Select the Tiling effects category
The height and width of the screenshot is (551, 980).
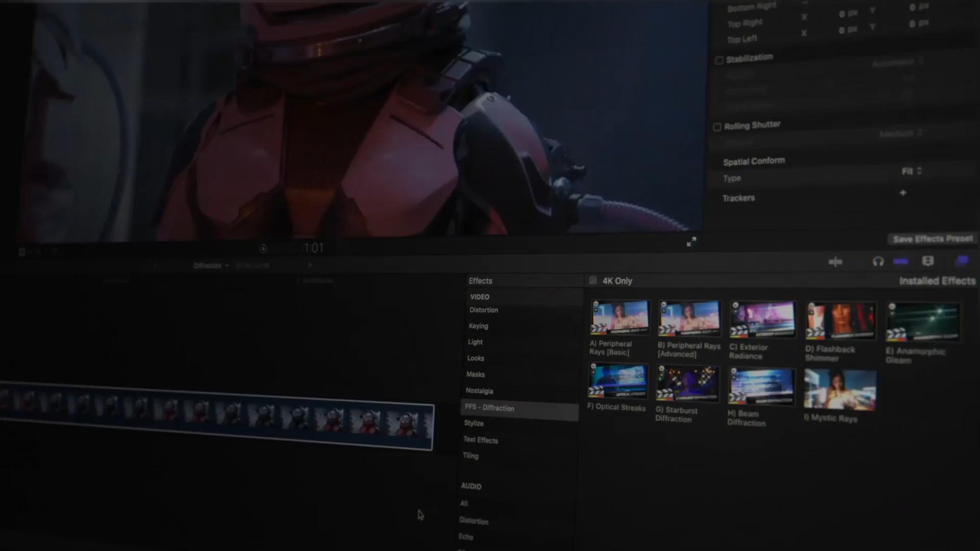[x=471, y=456]
